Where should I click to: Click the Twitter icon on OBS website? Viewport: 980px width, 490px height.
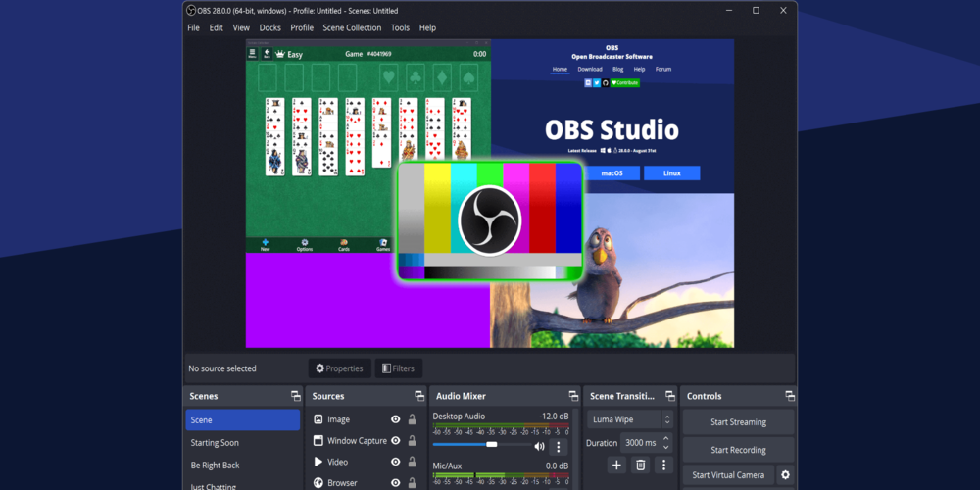click(596, 82)
